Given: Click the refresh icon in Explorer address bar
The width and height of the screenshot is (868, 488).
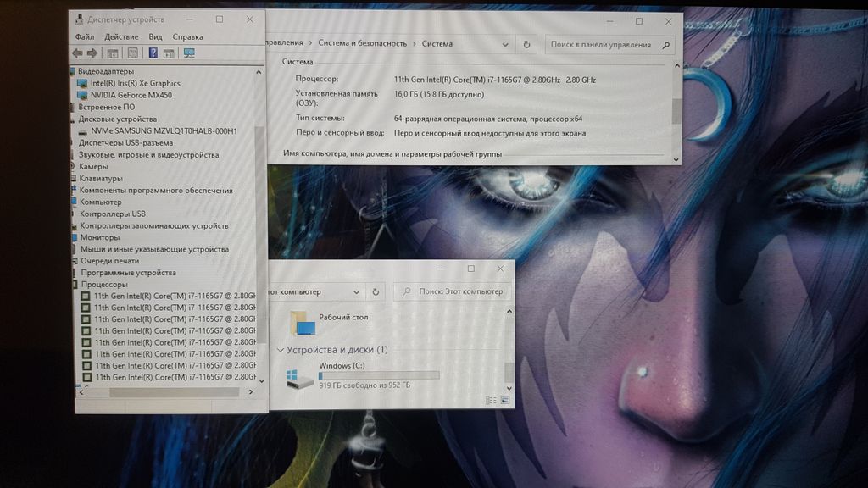Looking at the screenshot, I should click(x=376, y=292).
